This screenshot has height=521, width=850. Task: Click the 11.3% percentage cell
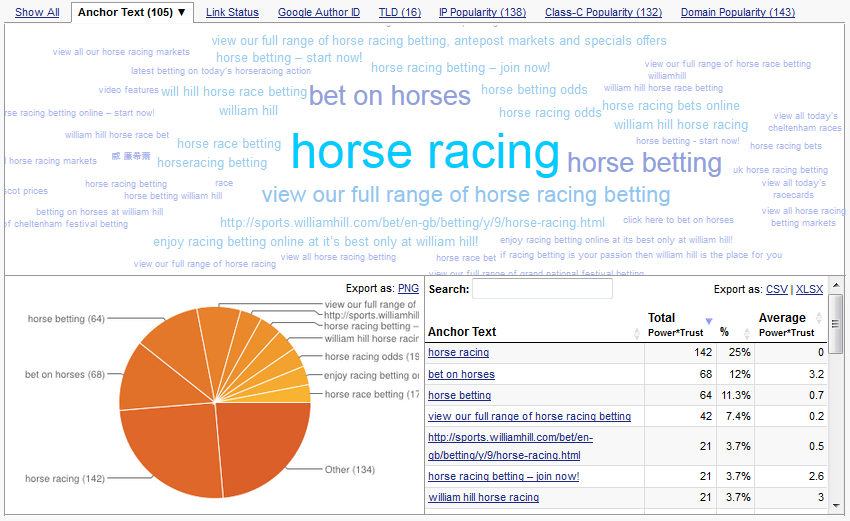[x=735, y=395]
